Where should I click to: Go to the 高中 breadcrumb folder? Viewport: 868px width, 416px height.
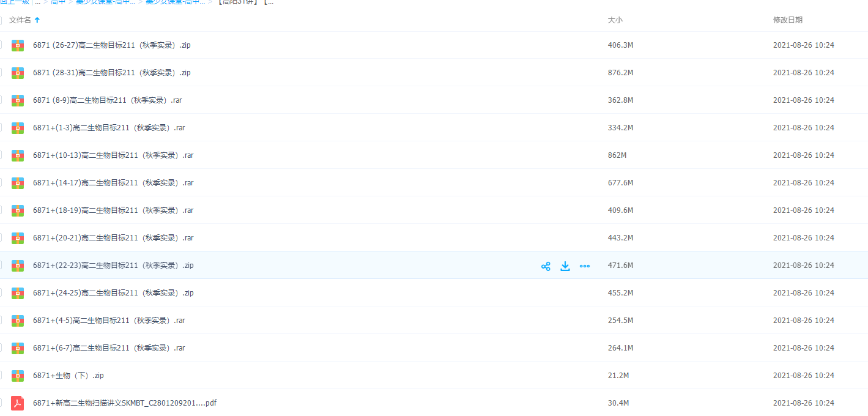(58, 2)
